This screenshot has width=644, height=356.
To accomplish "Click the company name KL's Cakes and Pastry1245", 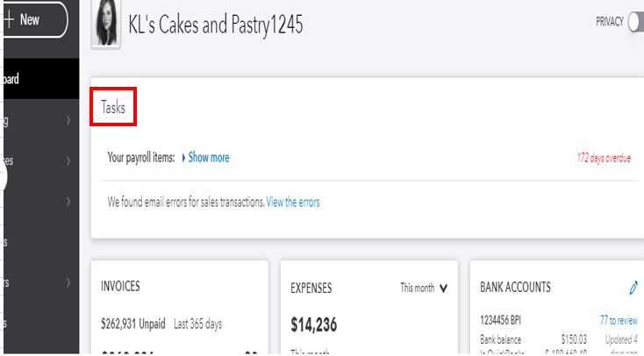I will [216, 25].
